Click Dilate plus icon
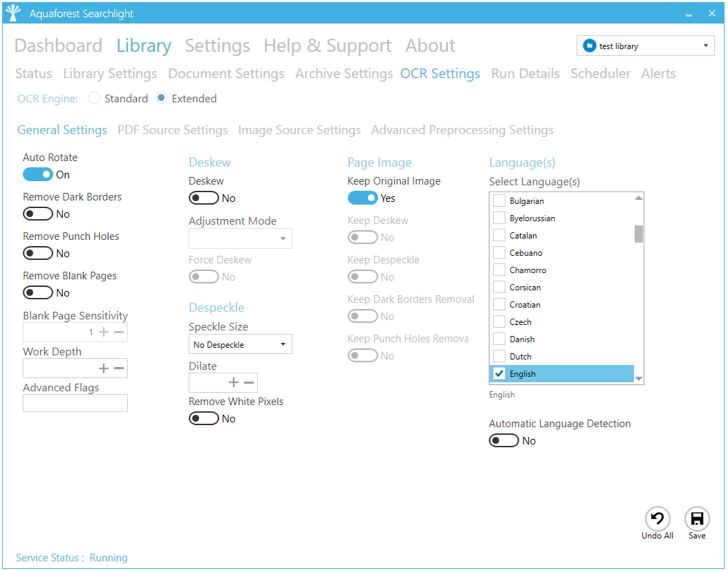 click(234, 383)
